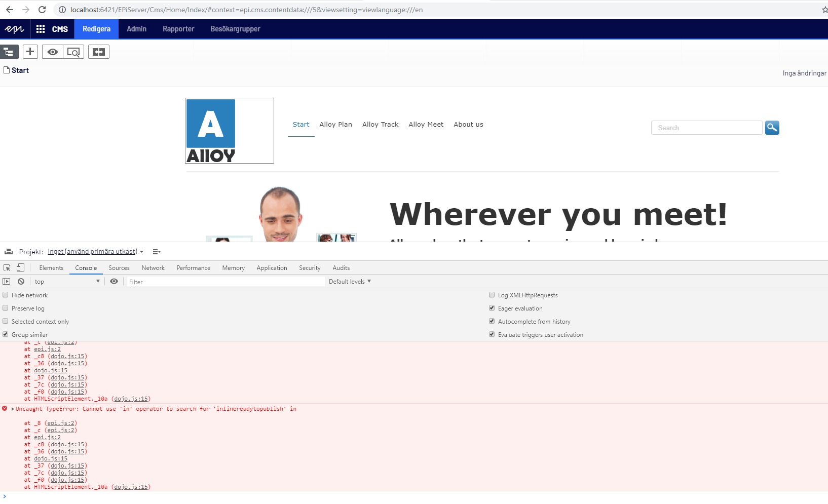Click the blue magnifier search button
Image resolution: width=828 pixels, height=504 pixels.
pos(772,128)
